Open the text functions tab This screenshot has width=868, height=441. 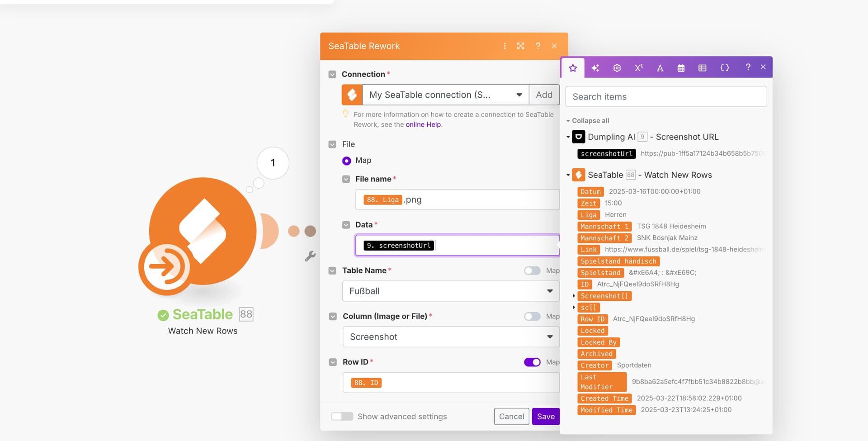(660, 68)
